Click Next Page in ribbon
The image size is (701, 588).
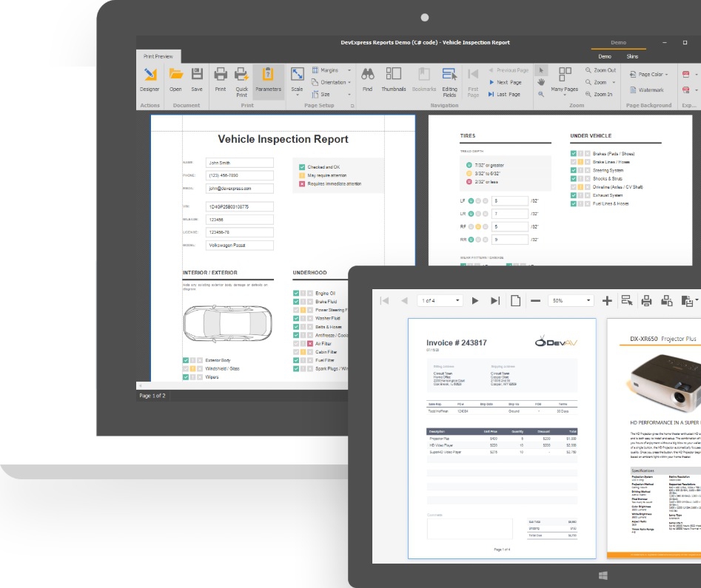(x=505, y=82)
